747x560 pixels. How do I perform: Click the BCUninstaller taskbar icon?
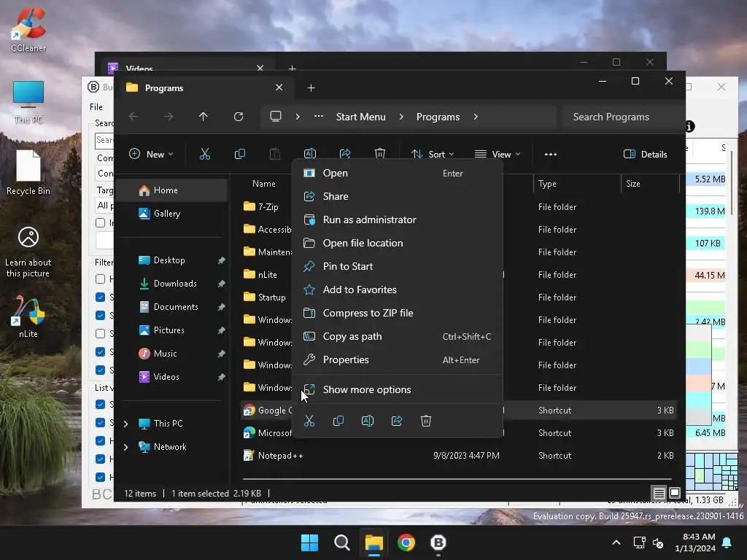438,542
